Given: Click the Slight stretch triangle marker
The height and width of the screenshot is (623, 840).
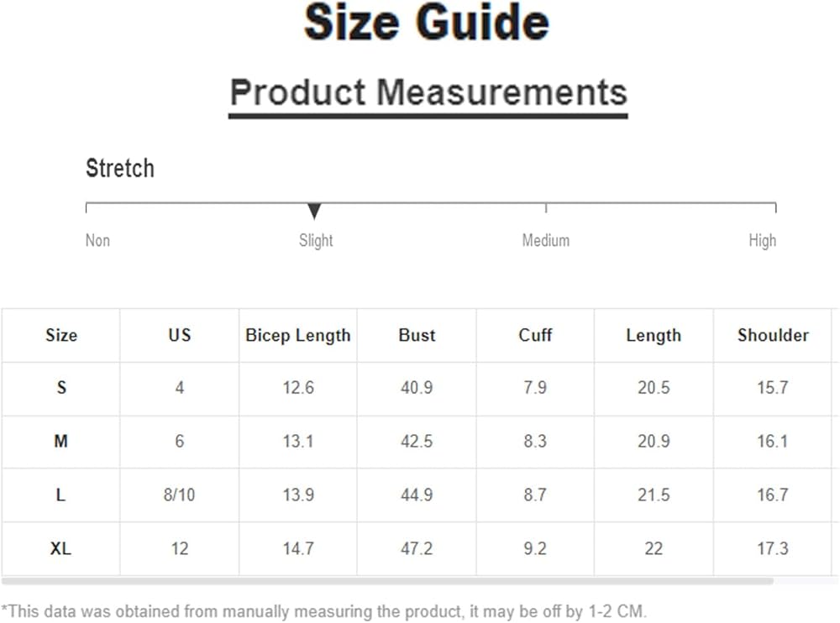Looking at the screenshot, I should 314,211.
